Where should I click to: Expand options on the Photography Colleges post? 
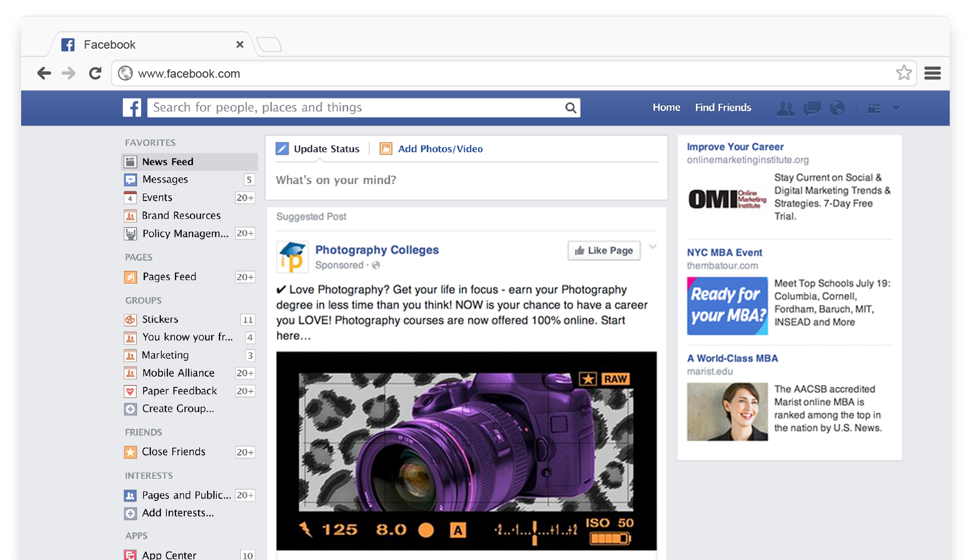tap(653, 247)
